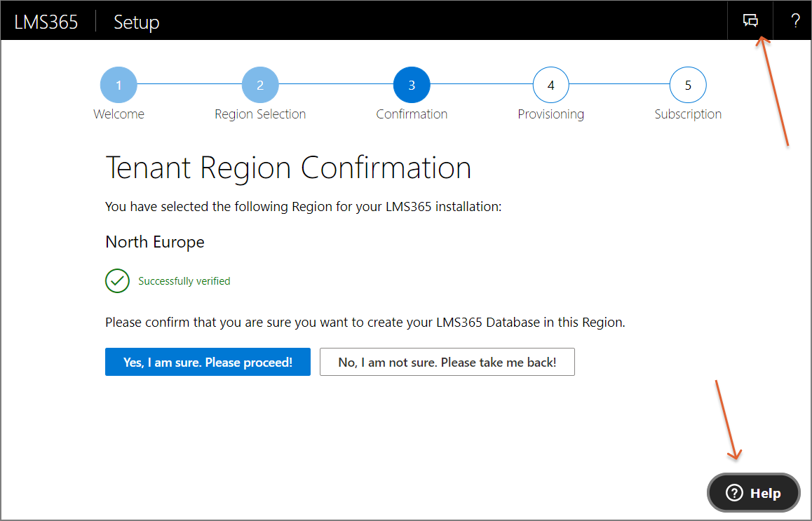This screenshot has width=812, height=521.
Task: Open the floating Help widget button
Action: coord(753,493)
